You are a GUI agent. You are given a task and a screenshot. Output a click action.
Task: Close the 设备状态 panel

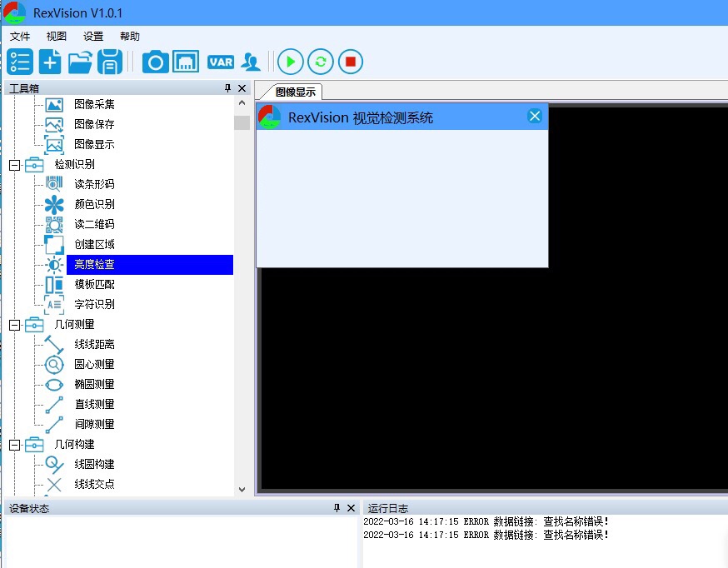(x=351, y=508)
